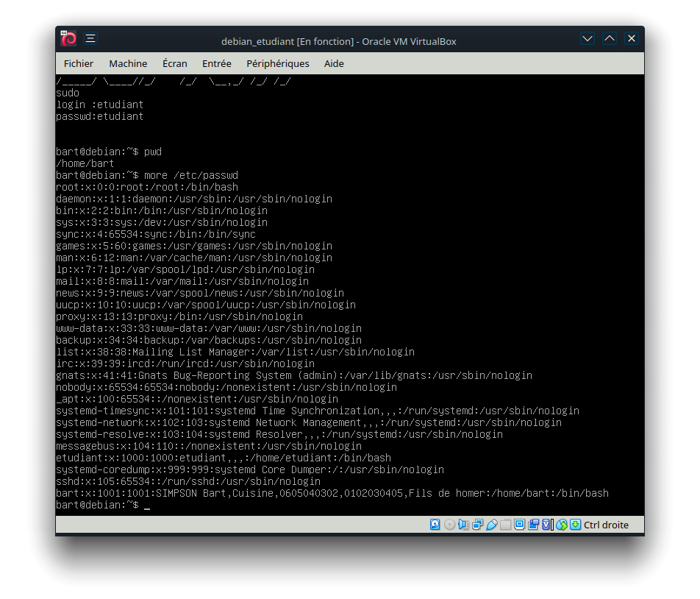700x599 pixels.
Task: Open the Machine menu
Action: coord(128,63)
